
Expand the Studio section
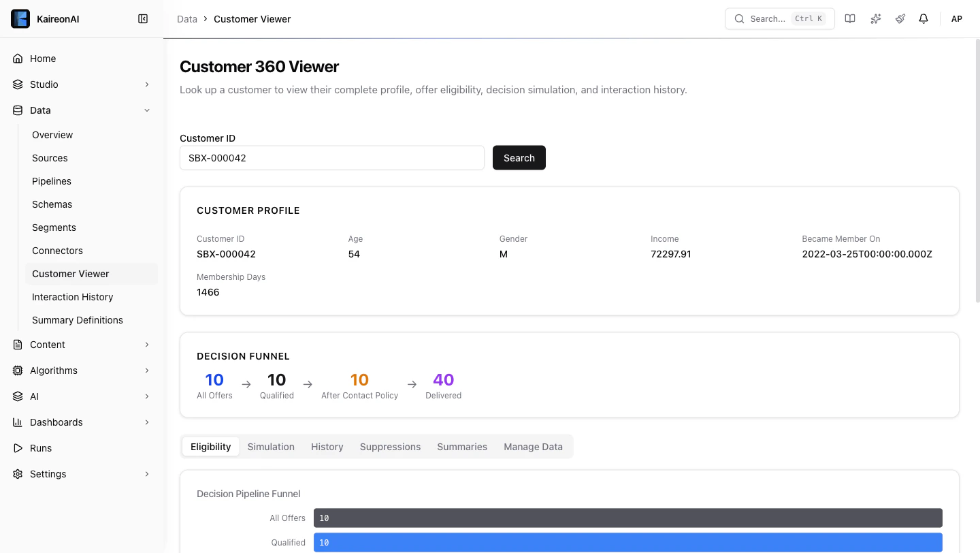147,84
